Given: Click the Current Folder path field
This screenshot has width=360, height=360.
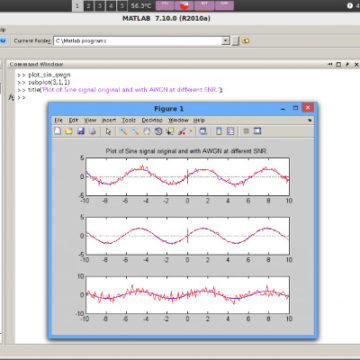Looking at the screenshot, I should [x=138, y=41].
